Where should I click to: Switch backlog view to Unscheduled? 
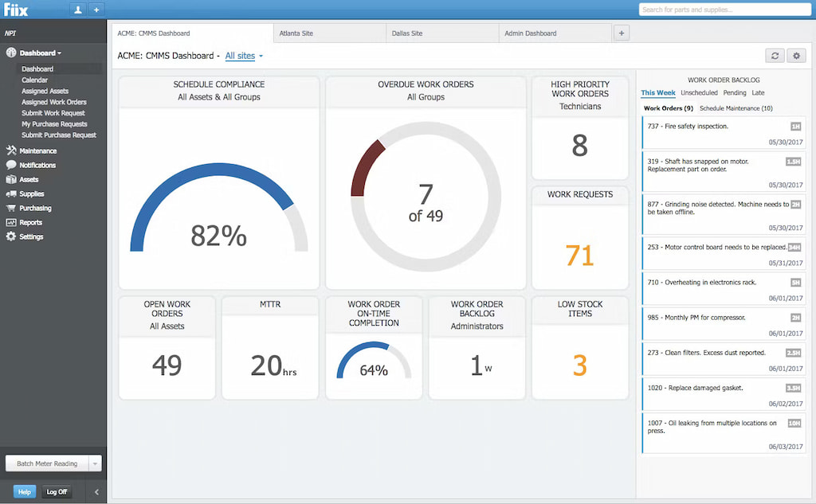pyautogui.click(x=699, y=92)
